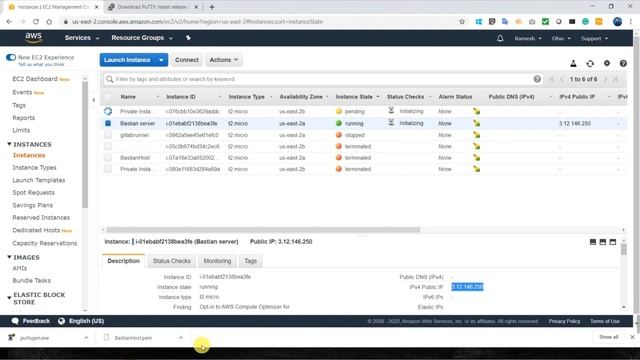Go to previous page of results

point(562,79)
